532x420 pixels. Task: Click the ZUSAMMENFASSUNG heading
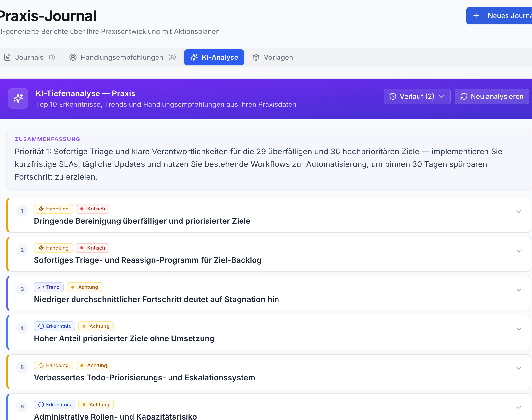(48, 139)
